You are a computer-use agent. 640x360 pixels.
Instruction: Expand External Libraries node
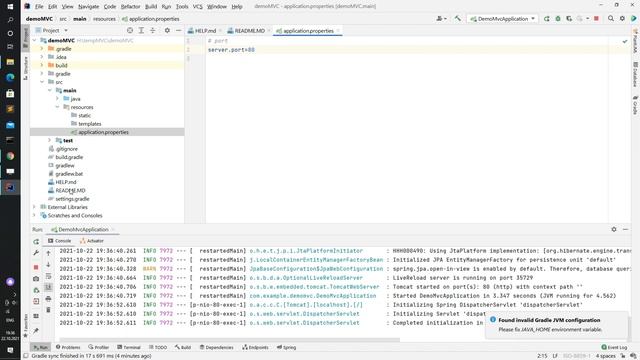click(34, 207)
